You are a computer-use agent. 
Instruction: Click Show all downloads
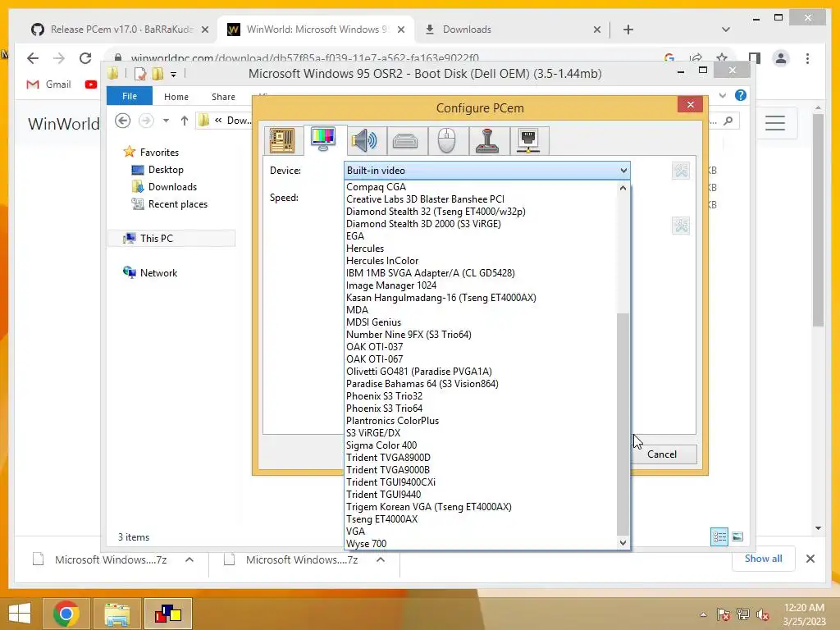click(764, 558)
